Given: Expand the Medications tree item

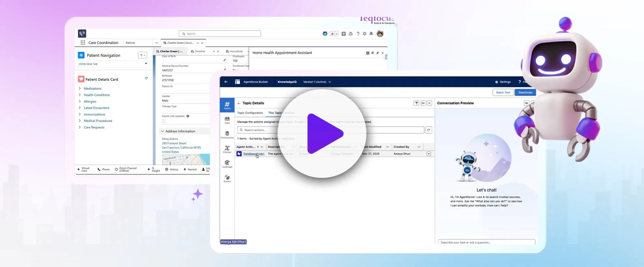Looking at the screenshot, I should [80, 88].
